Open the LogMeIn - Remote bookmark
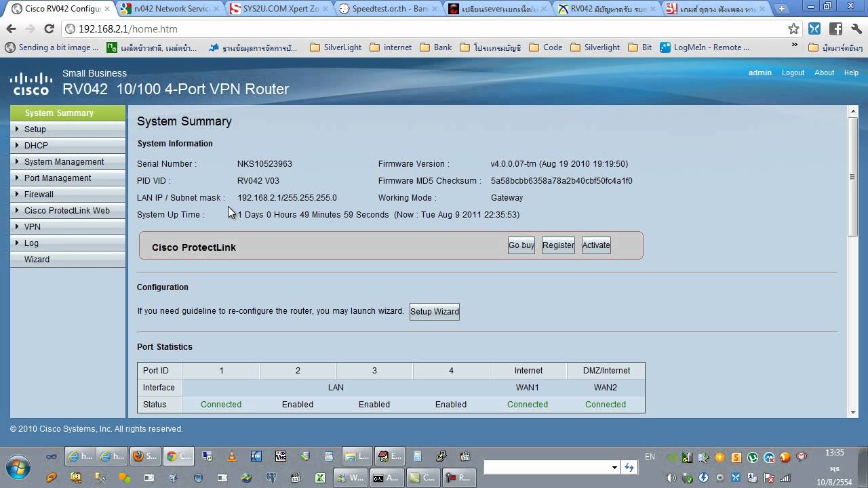 [705, 47]
